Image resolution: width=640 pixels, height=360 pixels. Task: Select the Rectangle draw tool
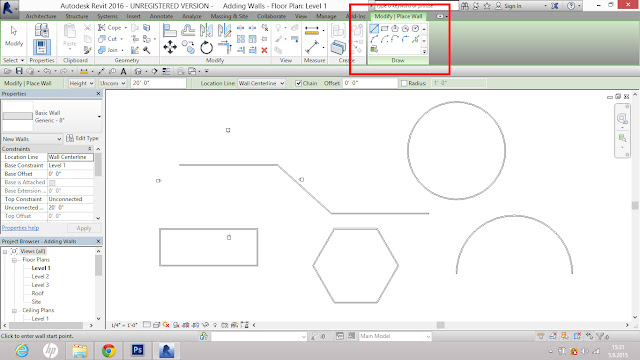pyautogui.click(x=384, y=29)
